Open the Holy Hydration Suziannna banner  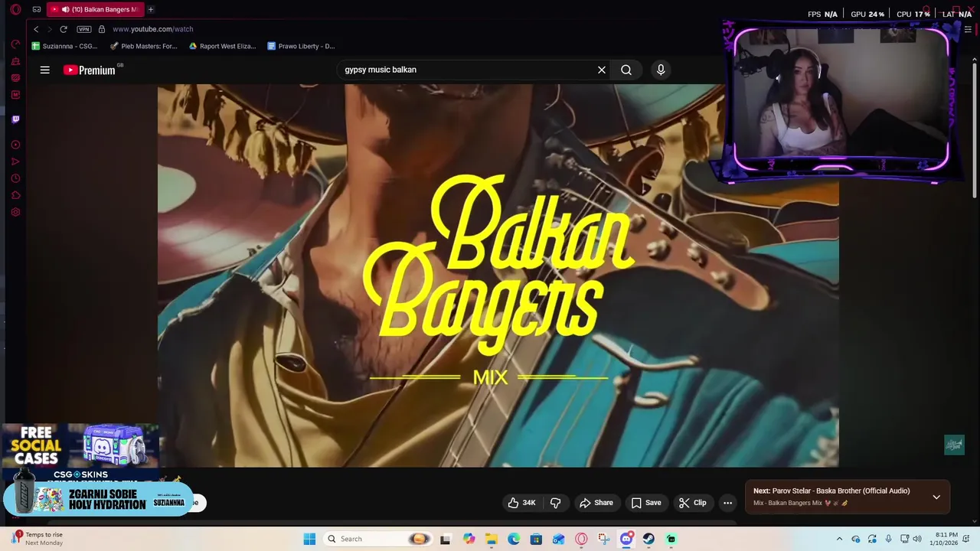(97, 499)
